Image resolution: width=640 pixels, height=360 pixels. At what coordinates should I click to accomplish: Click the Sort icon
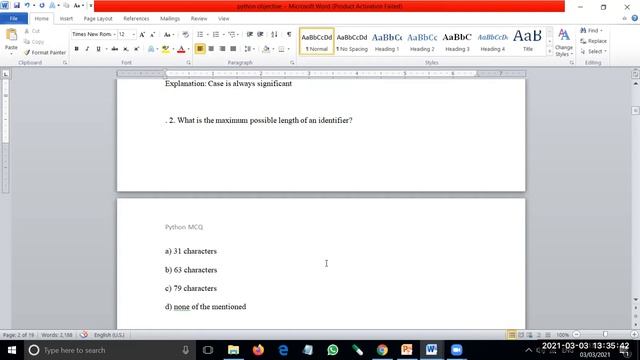(274, 35)
